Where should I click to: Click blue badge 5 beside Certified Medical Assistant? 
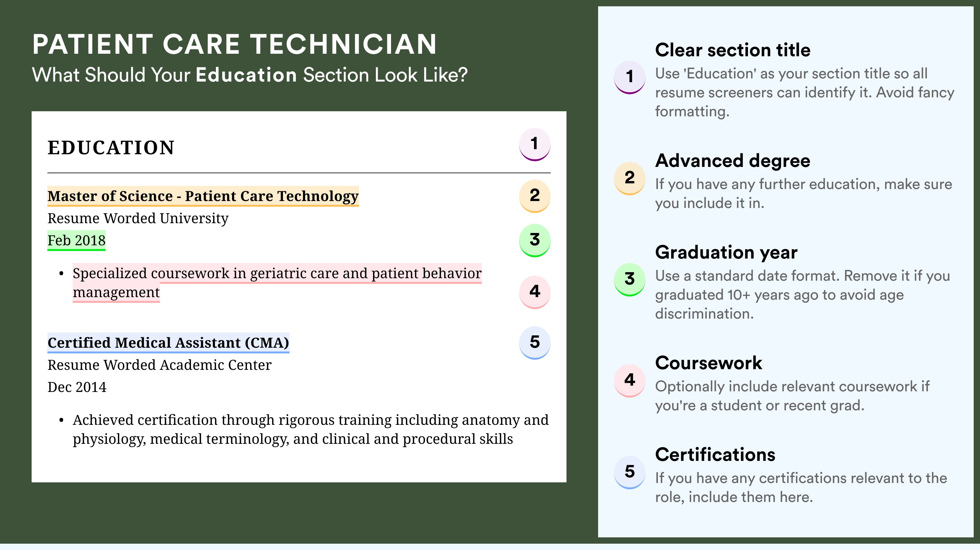535,343
